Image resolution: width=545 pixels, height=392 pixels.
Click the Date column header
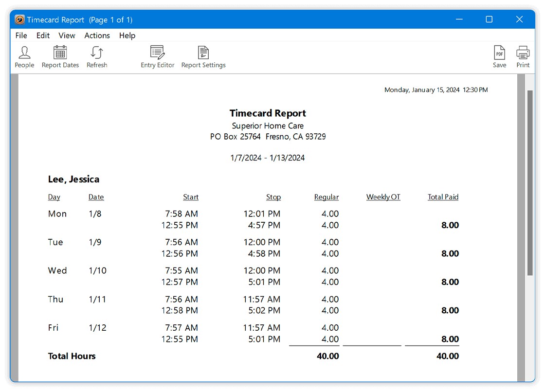tap(96, 197)
